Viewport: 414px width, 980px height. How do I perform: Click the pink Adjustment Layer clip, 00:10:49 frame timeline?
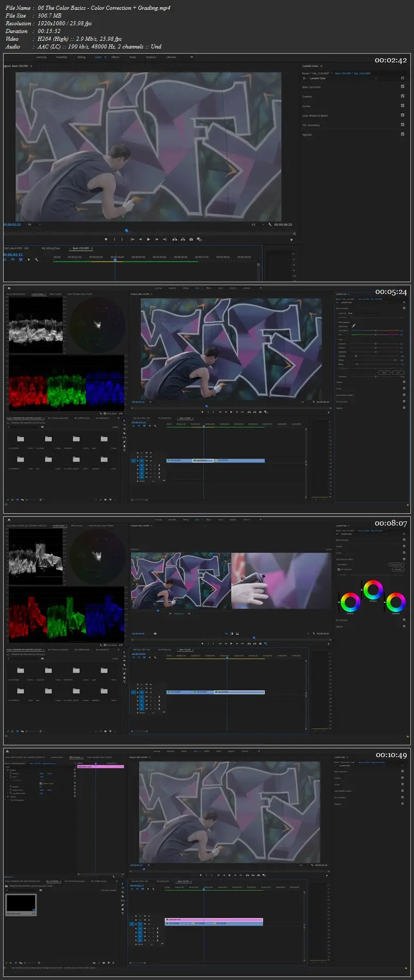[214, 919]
